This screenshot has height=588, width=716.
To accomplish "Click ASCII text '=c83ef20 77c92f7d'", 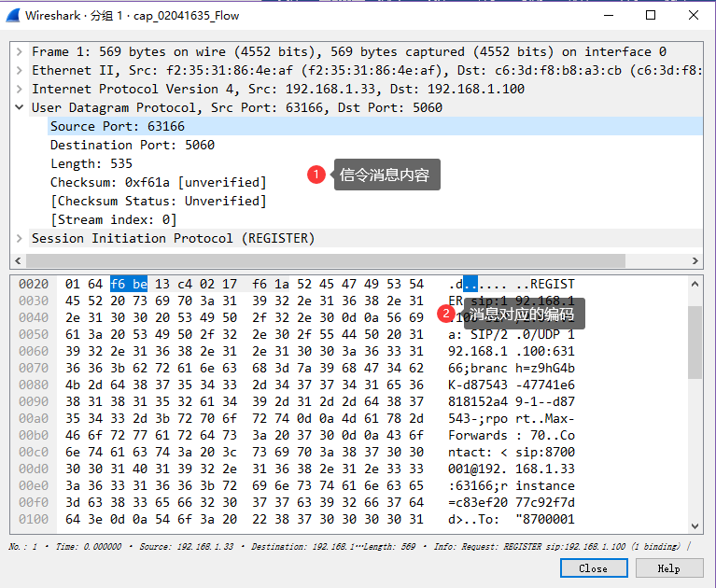I will click(512, 502).
